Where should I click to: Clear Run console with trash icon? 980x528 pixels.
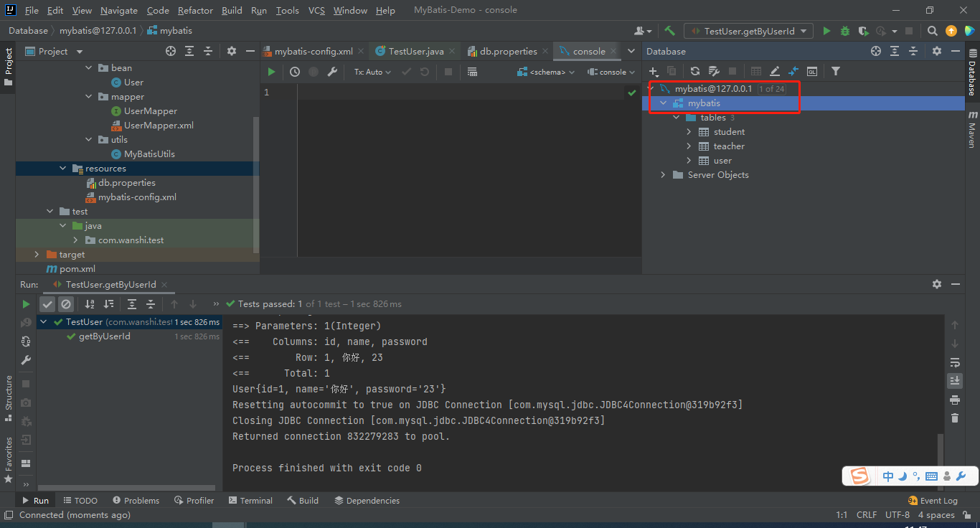954,418
